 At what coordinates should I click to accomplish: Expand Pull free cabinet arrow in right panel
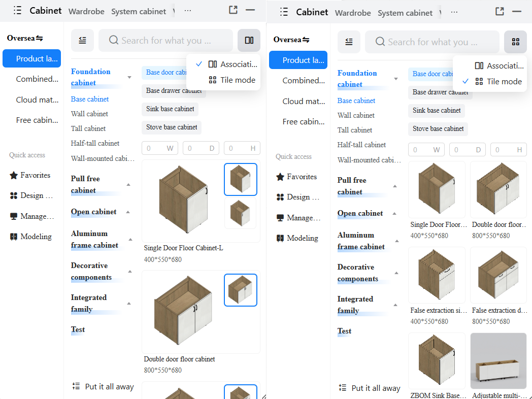pos(395,186)
